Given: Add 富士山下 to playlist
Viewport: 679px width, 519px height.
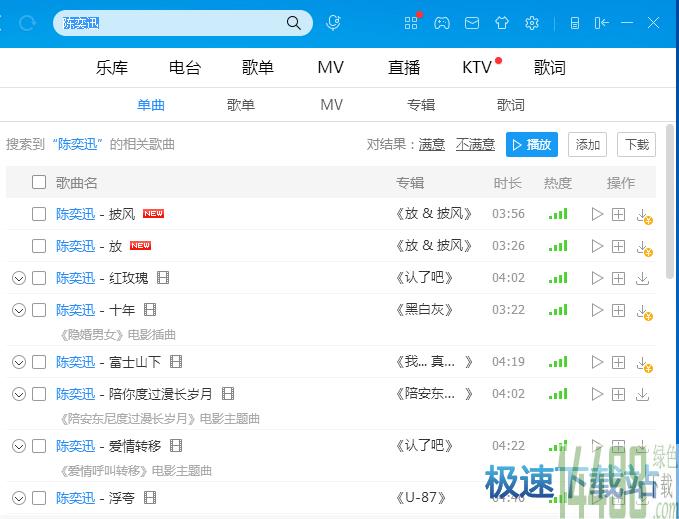Looking at the screenshot, I should pos(618,362).
